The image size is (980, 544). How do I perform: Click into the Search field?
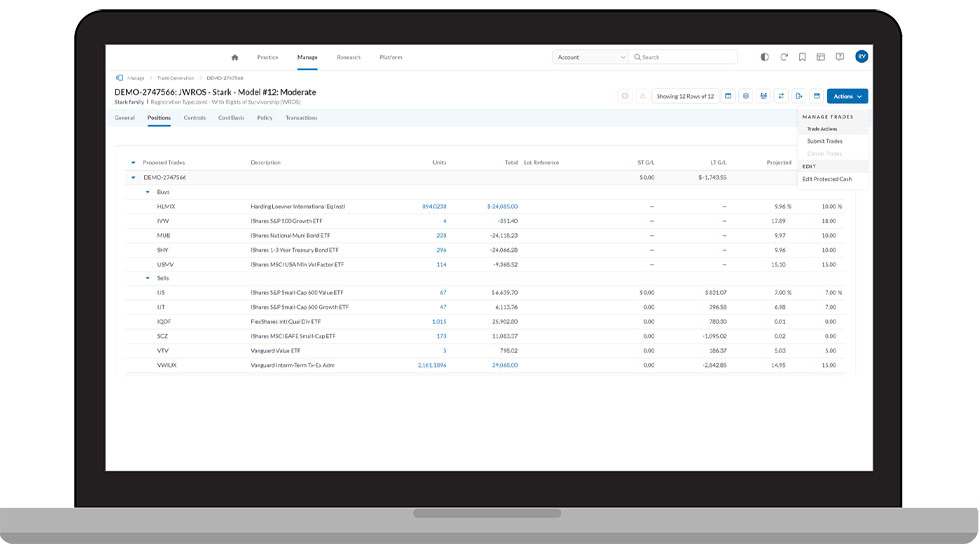pyautogui.click(x=687, y=57)
